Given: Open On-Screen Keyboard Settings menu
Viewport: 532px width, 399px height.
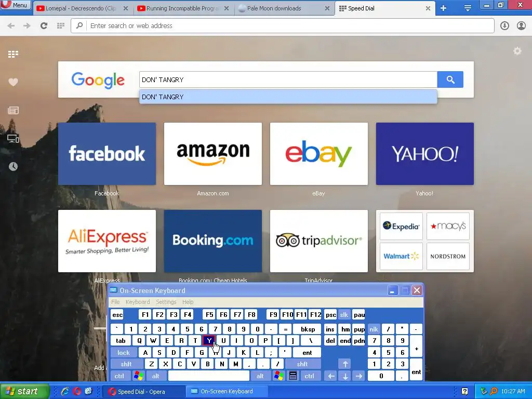Looking at the screenshot, I should (x=166, y=302).
